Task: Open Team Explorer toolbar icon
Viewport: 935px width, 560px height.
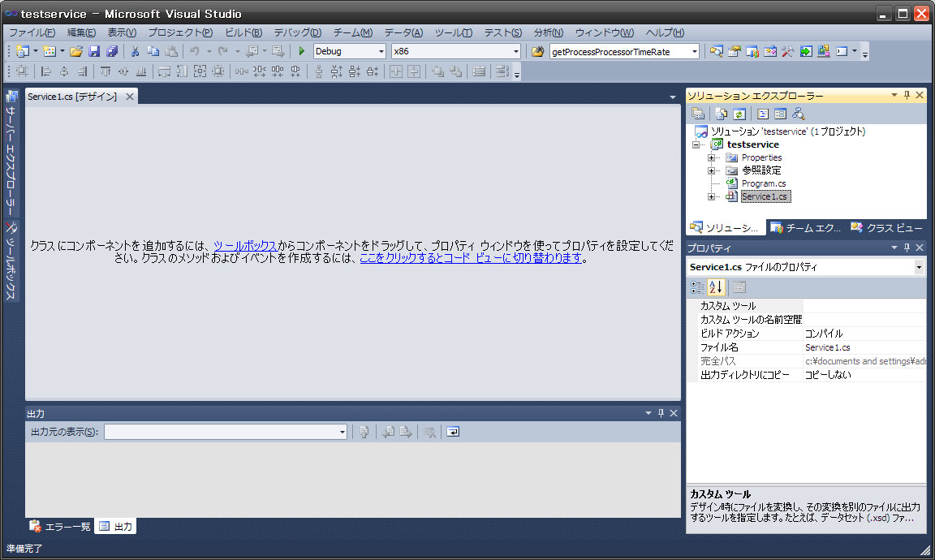Action: 752,51
